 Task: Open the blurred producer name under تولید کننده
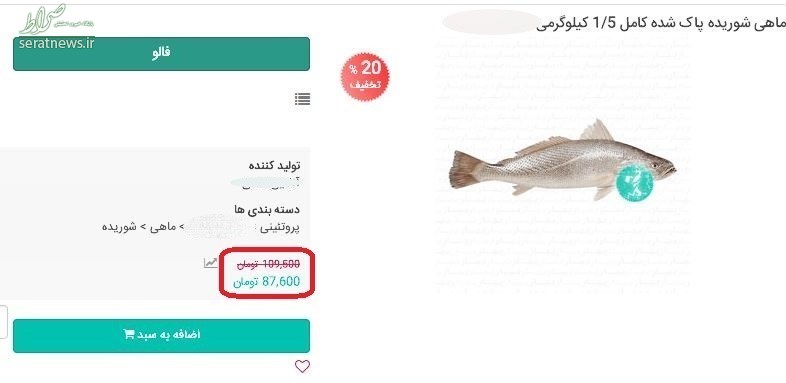265,183
